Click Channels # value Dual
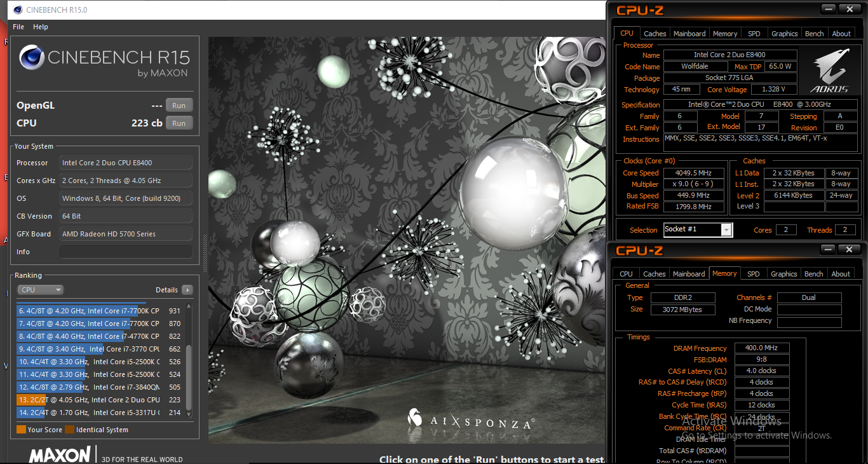The height and width of the screenshot is (464, 868). (809, 297)
